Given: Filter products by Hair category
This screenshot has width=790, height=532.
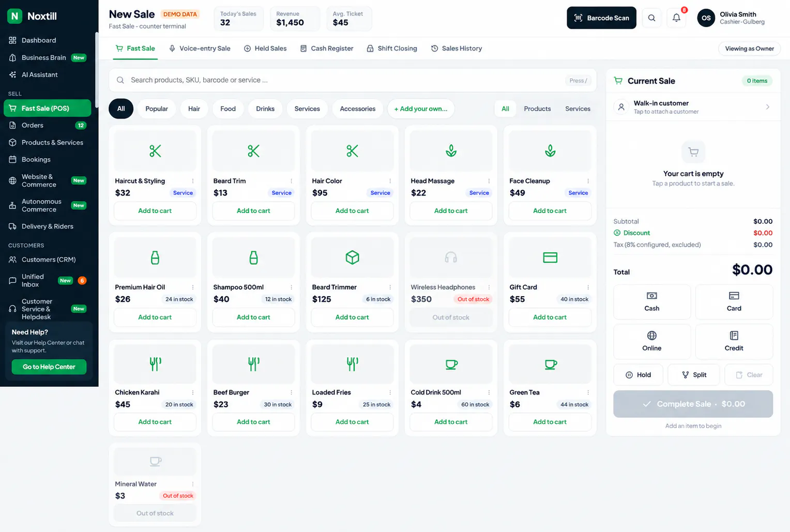Looking at the screenshot, I should [194, 109].
